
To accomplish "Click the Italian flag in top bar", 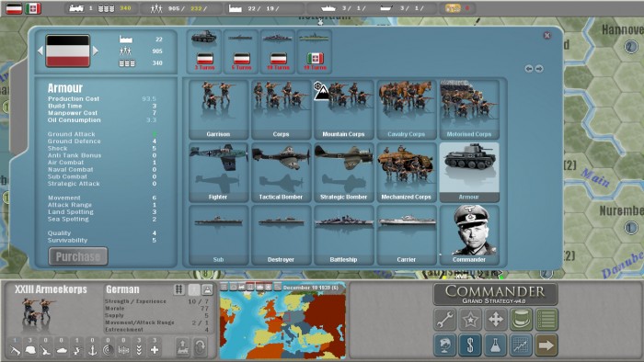I will coord(33,8).
